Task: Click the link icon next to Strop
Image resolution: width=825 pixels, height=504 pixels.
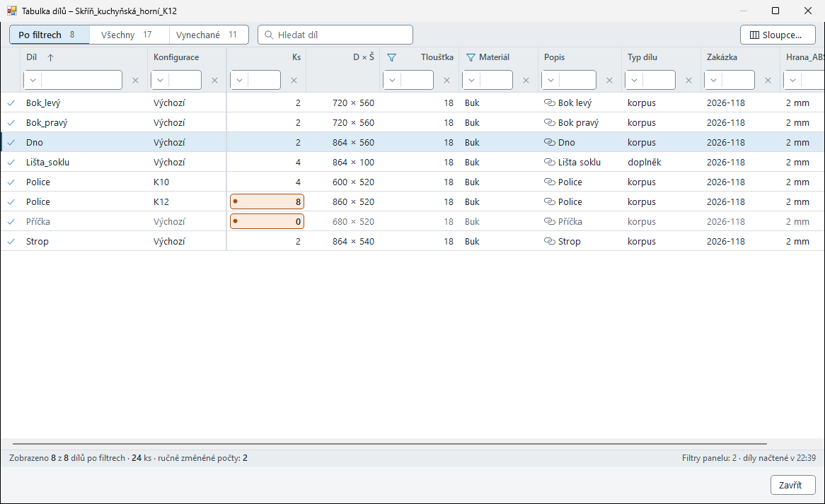Action: (550, 241)
